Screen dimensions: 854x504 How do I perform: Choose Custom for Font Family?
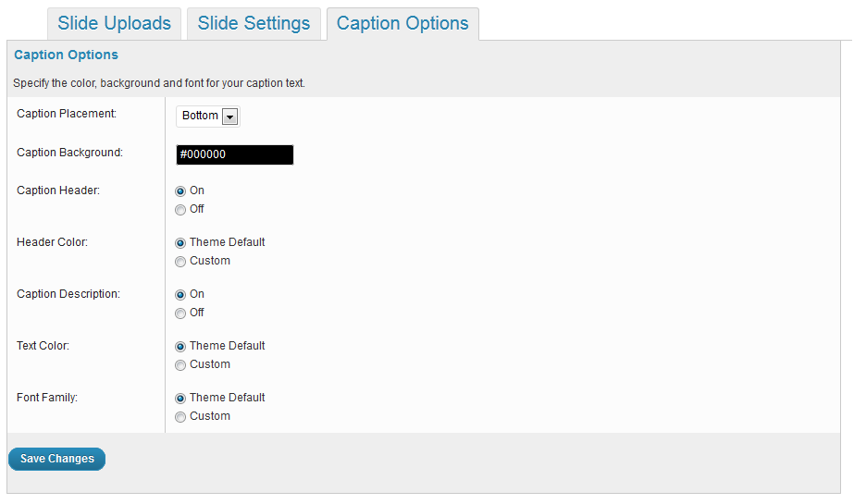[x=180, y=417]
